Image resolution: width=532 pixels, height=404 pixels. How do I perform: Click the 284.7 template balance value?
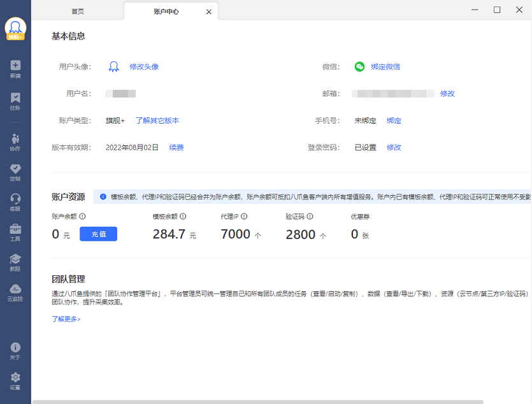pos(169,234)
